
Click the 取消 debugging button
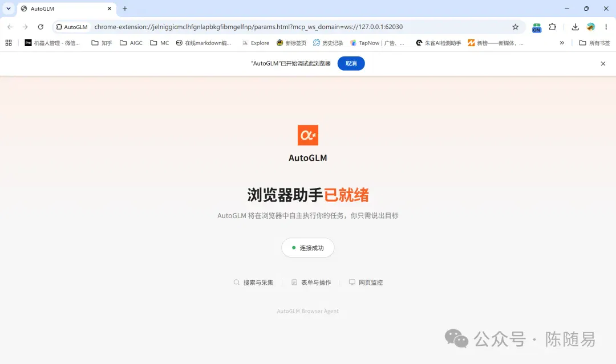[351, 64]
